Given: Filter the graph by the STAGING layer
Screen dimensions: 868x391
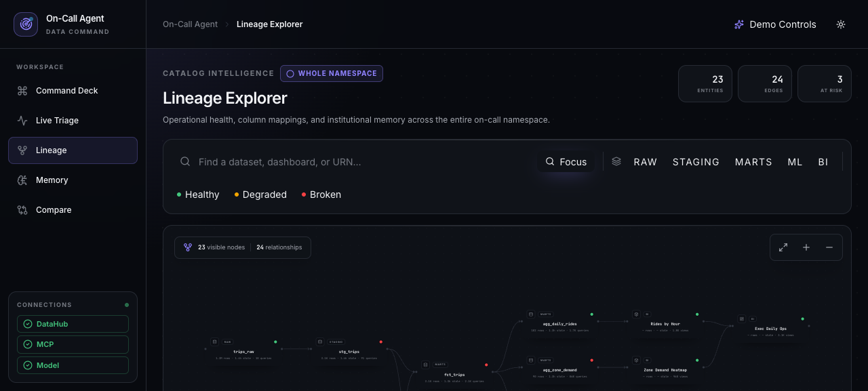Looking at the screenshot, I should coord(696,162).
